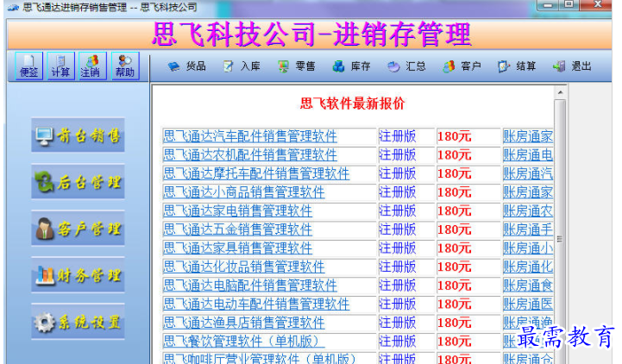The height and width of the screenshot is (364, 622).
Task: Open link 思飞通达电脑配件销售管理软件
Action: [x=250, y=286]
